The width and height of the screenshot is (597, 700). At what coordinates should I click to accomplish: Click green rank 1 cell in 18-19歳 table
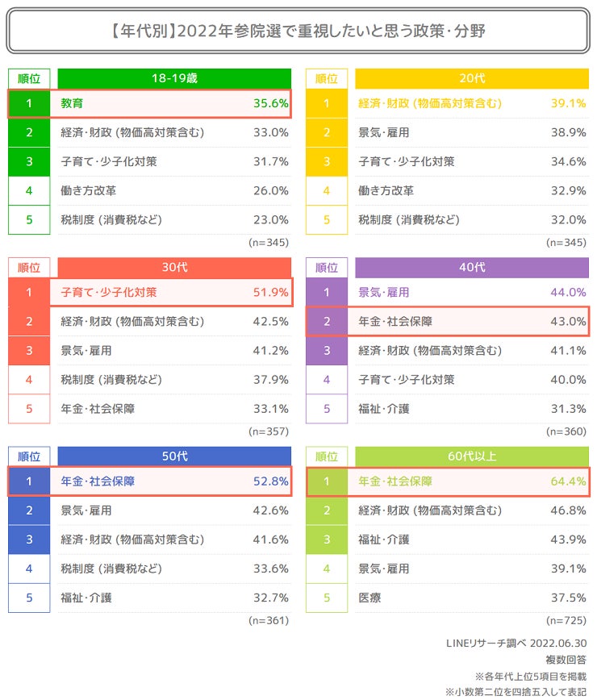[29, 103]
